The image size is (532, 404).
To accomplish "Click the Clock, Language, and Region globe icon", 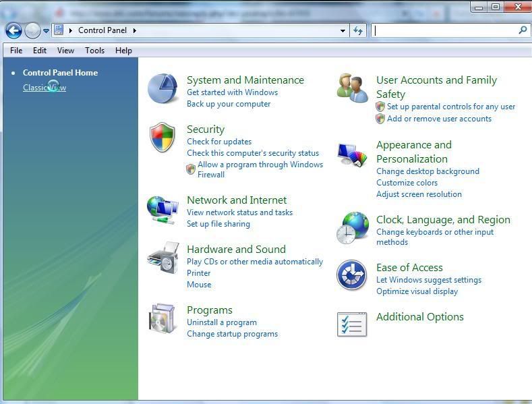I will [x=353, y=228].
